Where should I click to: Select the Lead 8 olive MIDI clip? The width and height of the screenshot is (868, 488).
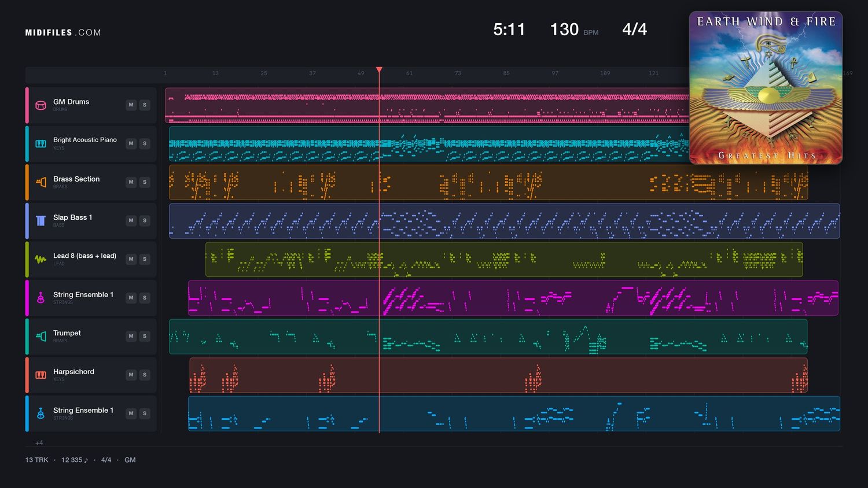[504, 260]
